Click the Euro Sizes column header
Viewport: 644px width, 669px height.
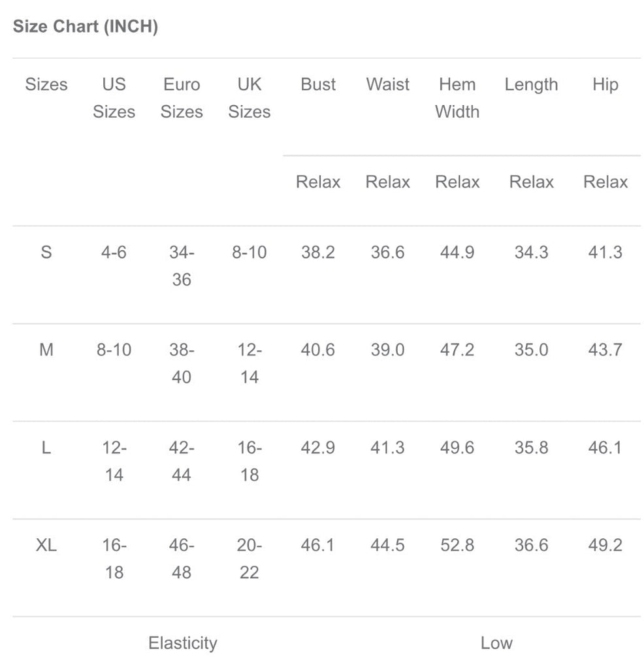[x=182, y=98]
